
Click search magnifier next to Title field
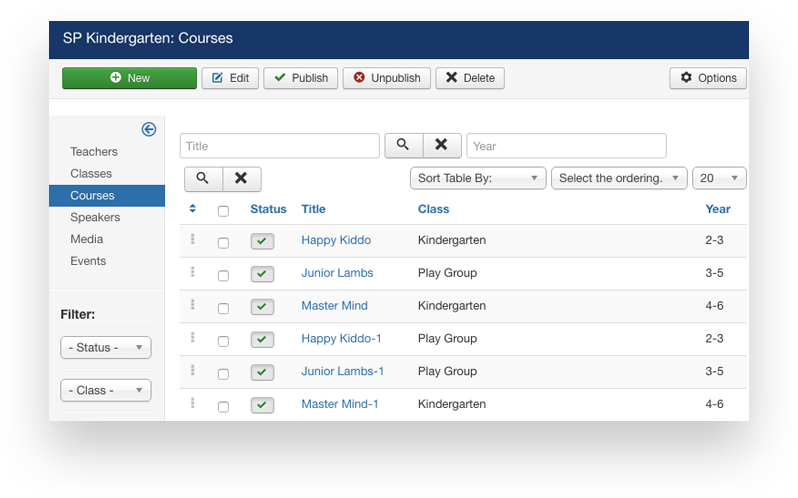pos(403,146)
